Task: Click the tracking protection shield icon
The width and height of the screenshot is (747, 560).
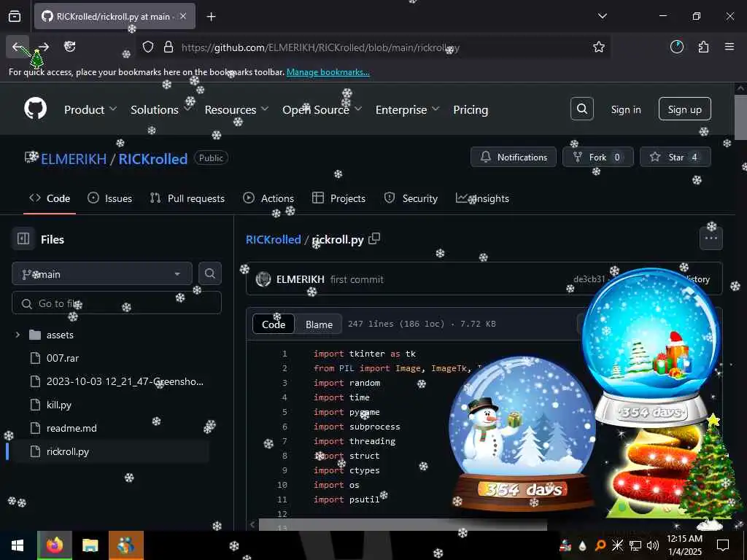Action: 148,47
